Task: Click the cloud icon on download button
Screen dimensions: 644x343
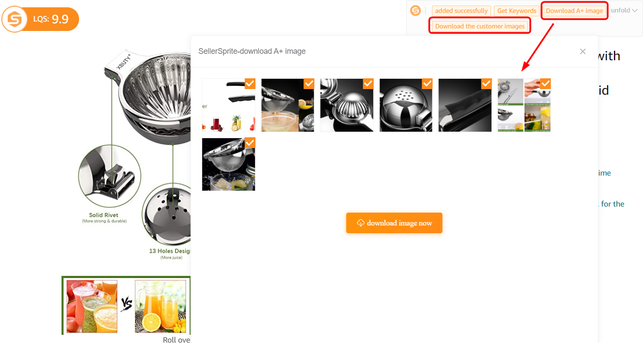Action: 361,223
